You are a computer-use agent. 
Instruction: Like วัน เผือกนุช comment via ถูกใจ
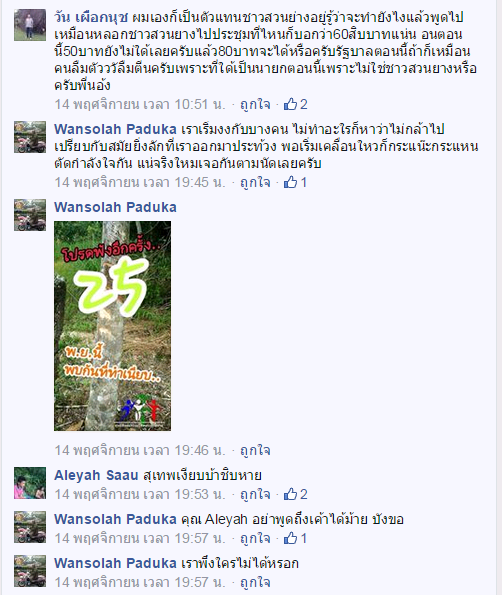tap(255, 104)
